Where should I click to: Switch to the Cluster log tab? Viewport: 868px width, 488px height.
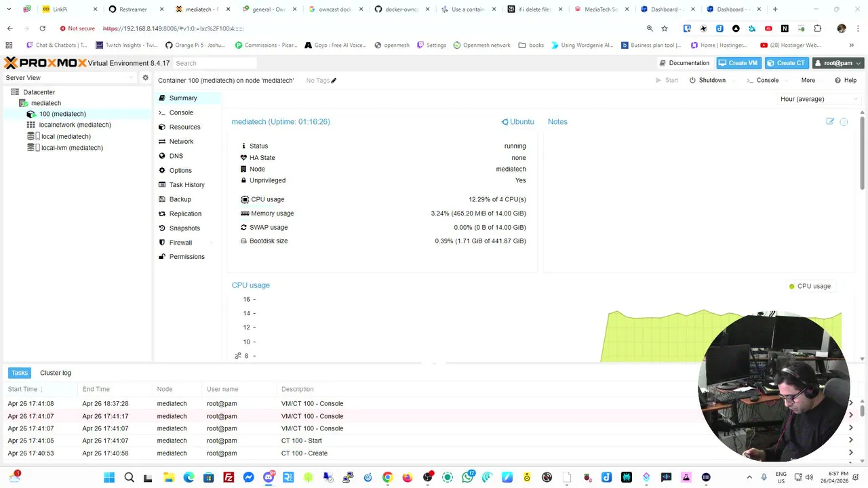click(56, 373)
